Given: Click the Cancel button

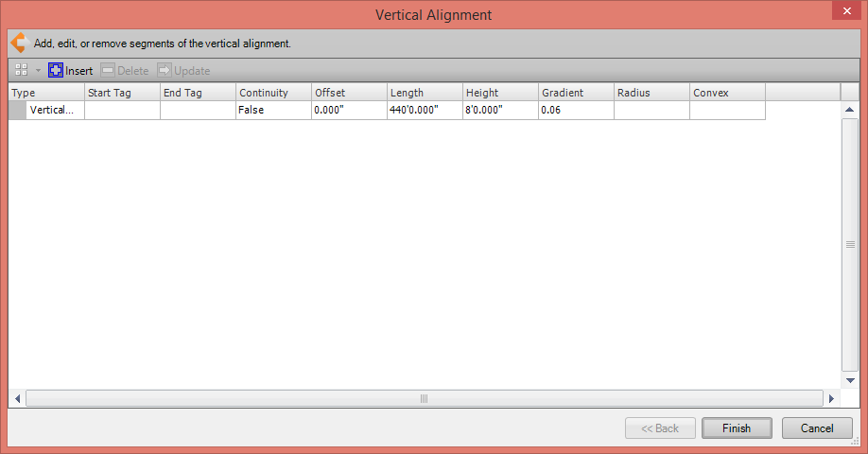Looking at the screenshot, I should pos(817,428).
